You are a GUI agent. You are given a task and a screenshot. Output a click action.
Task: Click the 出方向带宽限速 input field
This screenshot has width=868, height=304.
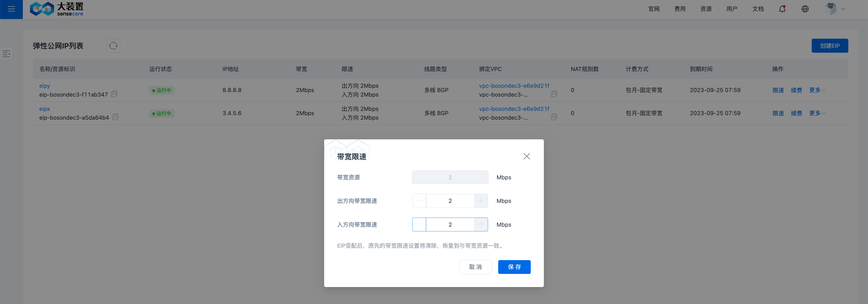(x=450, y=201)
